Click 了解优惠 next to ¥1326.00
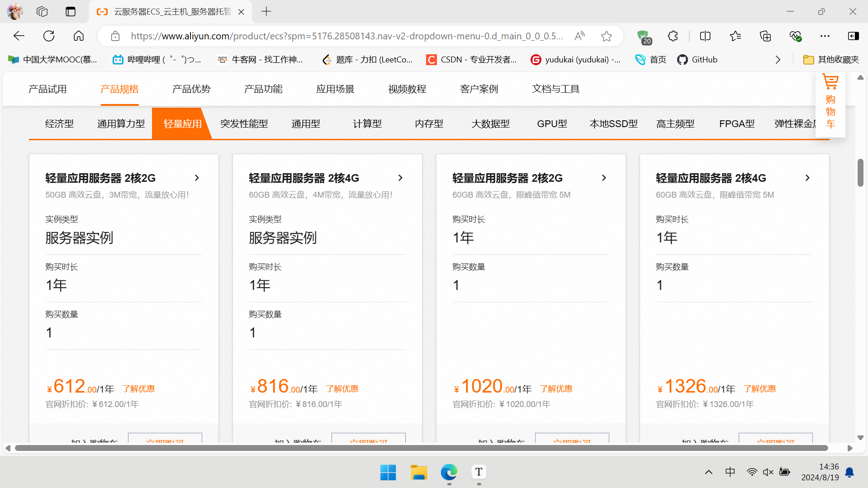The width and height of the screenshot is (868, 488). (759, 389)
